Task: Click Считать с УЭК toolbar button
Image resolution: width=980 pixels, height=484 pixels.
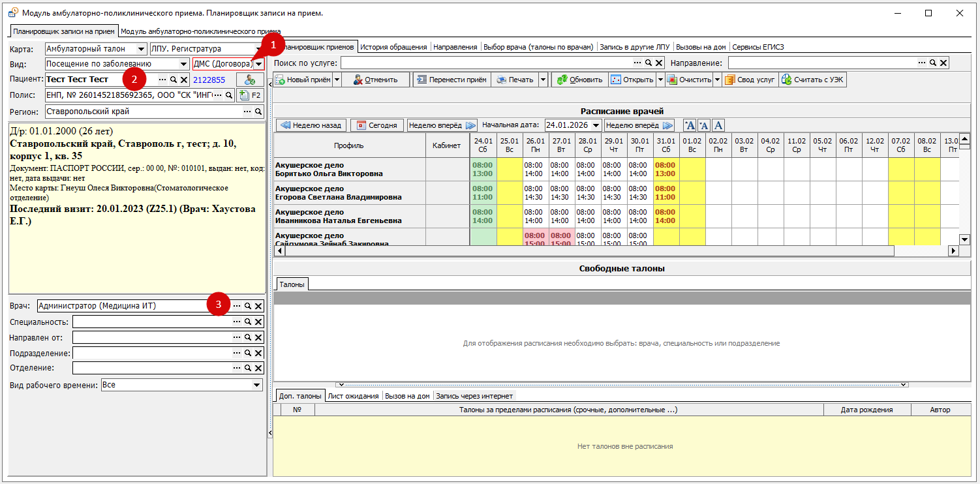Action: 813,80
